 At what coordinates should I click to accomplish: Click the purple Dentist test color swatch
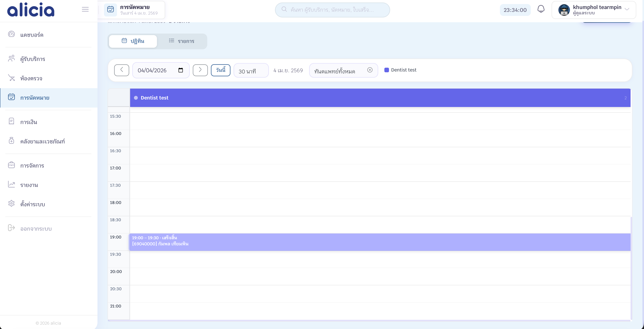point(386,70)
